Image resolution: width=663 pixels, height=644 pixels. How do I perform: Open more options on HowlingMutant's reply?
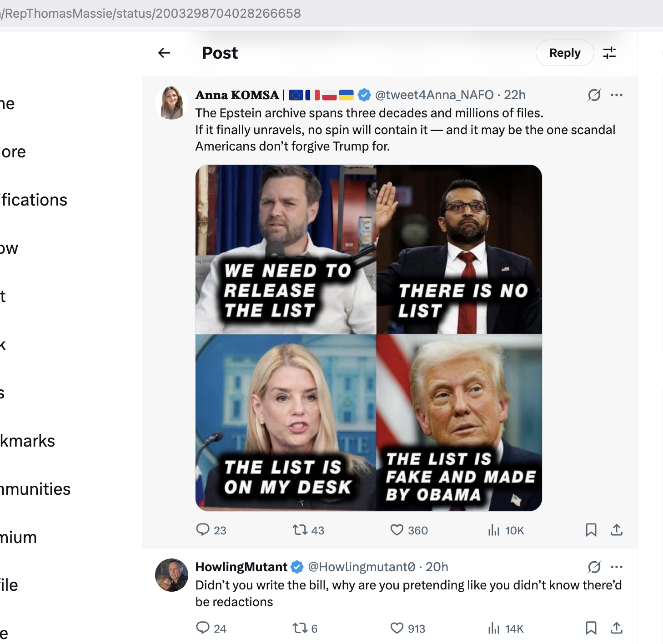[x=617, y=567]
